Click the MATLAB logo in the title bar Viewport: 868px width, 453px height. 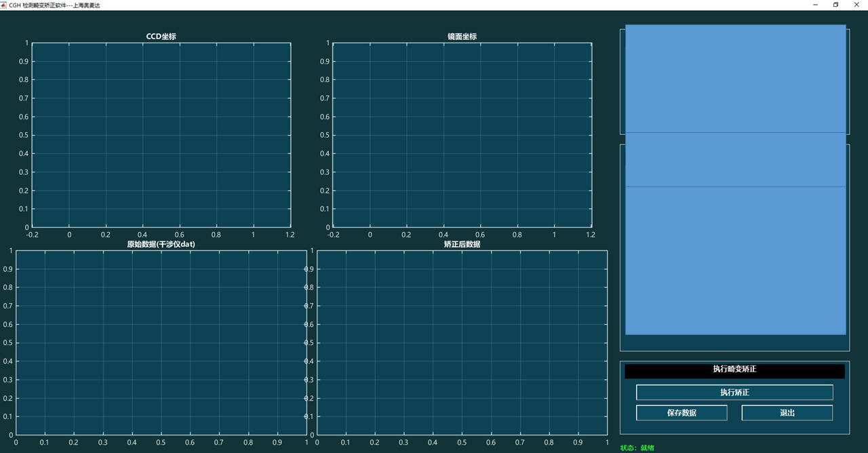pos(4,5)
